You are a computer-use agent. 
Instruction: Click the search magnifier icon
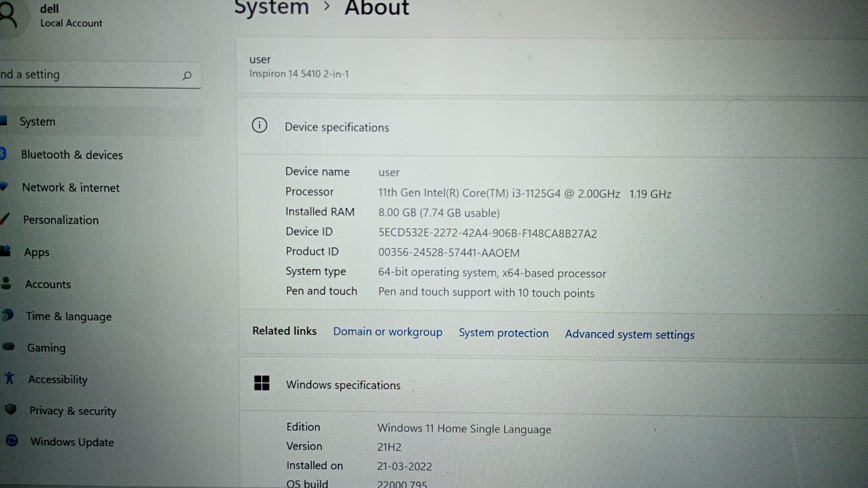[x=187, y=75]
